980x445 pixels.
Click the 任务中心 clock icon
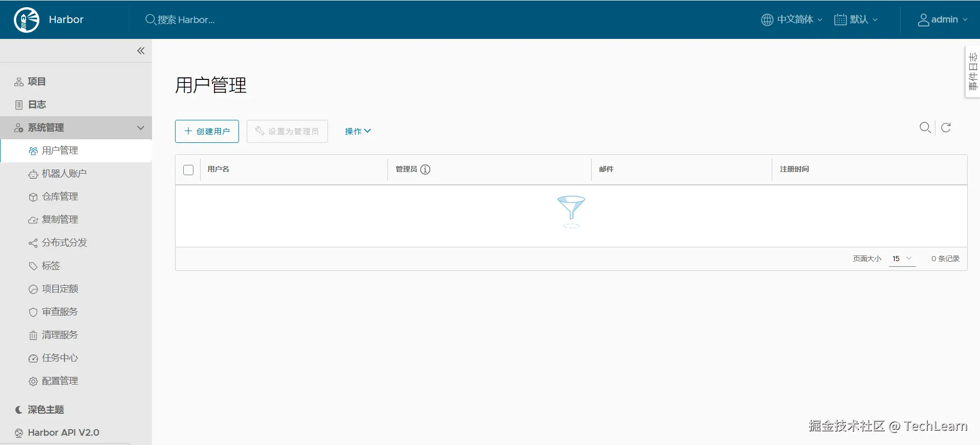[33, 358]
